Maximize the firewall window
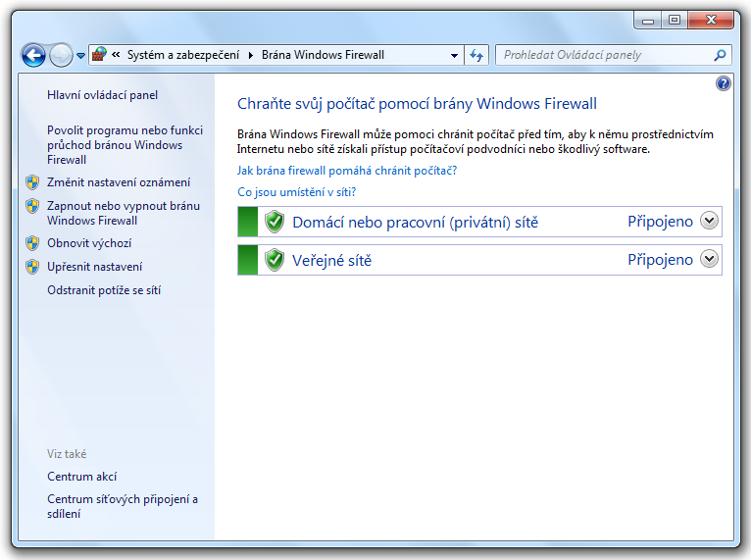The height and width of the screenshot is (560, 751). [675, 21]
